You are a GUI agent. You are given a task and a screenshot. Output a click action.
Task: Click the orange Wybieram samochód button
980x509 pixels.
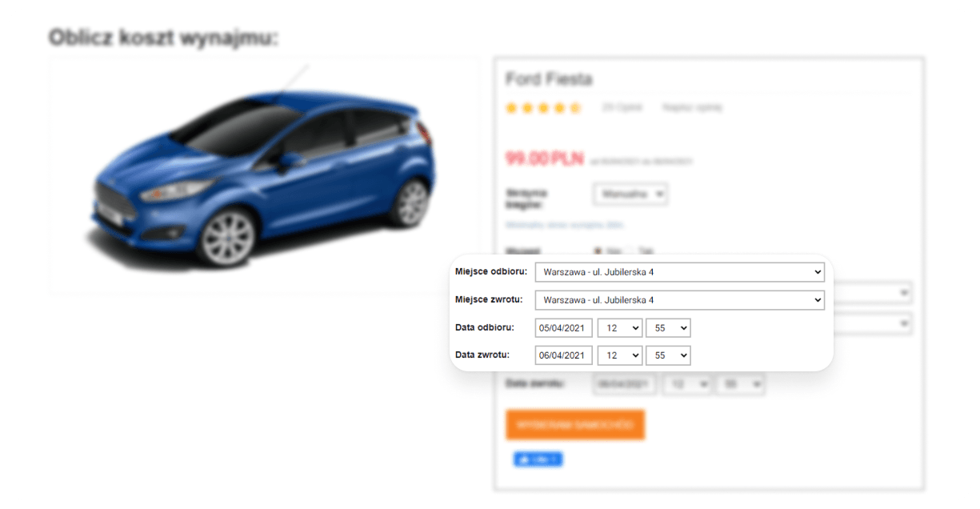click(x=575, y=425)
